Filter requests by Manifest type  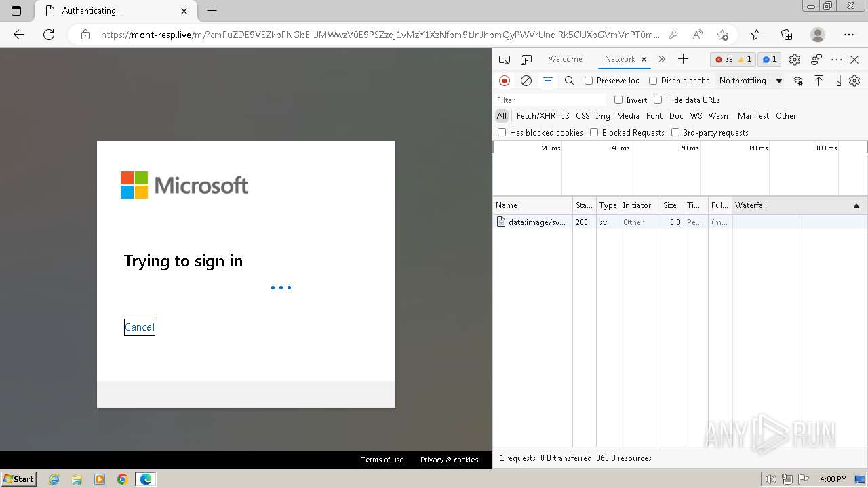pyautogui.click(x=753, y=116)
